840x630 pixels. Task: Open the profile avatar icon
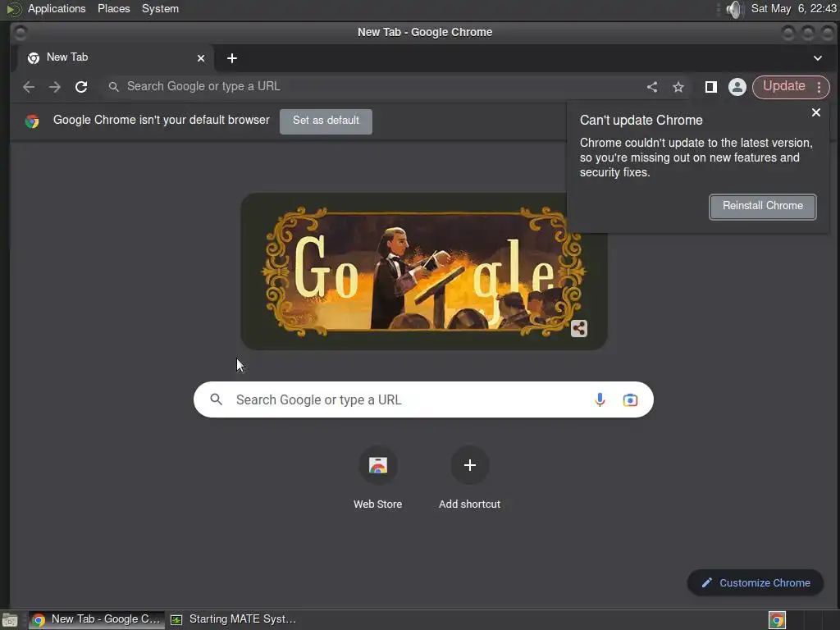(737, 87)
